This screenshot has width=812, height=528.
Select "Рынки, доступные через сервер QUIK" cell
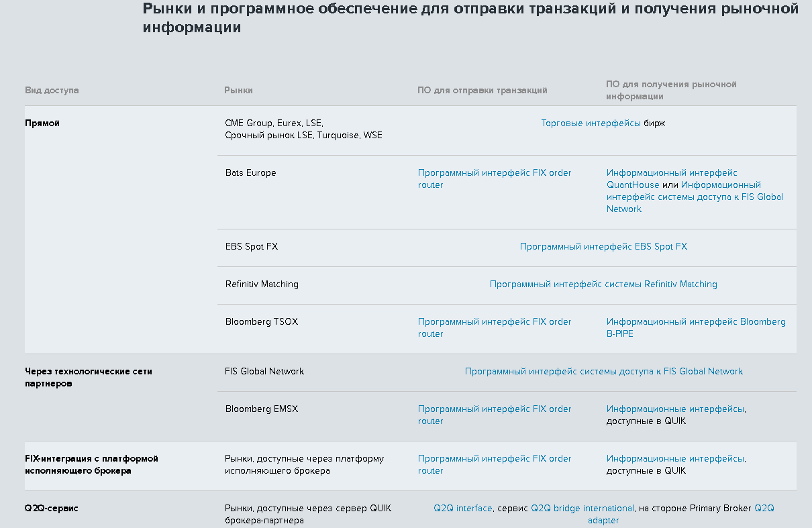[308, 515]
